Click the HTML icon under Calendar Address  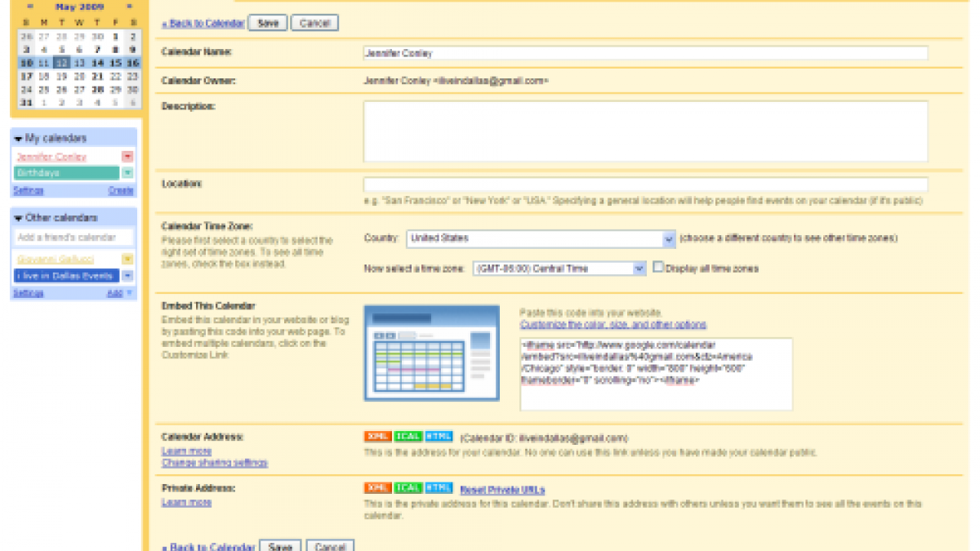point(439,437)
